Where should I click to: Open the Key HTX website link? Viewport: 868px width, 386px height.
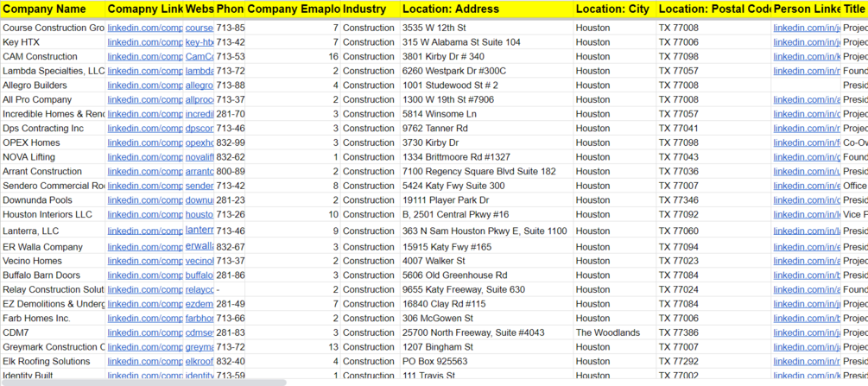pos(200,42)
